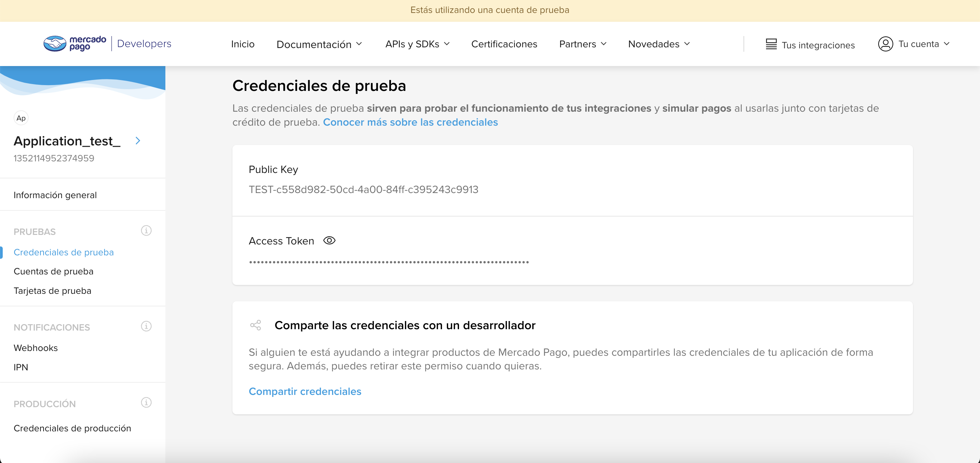Select Credenciales de prueba sidebar item
This screenshot has height=463, width=980.
click(64, 252)
